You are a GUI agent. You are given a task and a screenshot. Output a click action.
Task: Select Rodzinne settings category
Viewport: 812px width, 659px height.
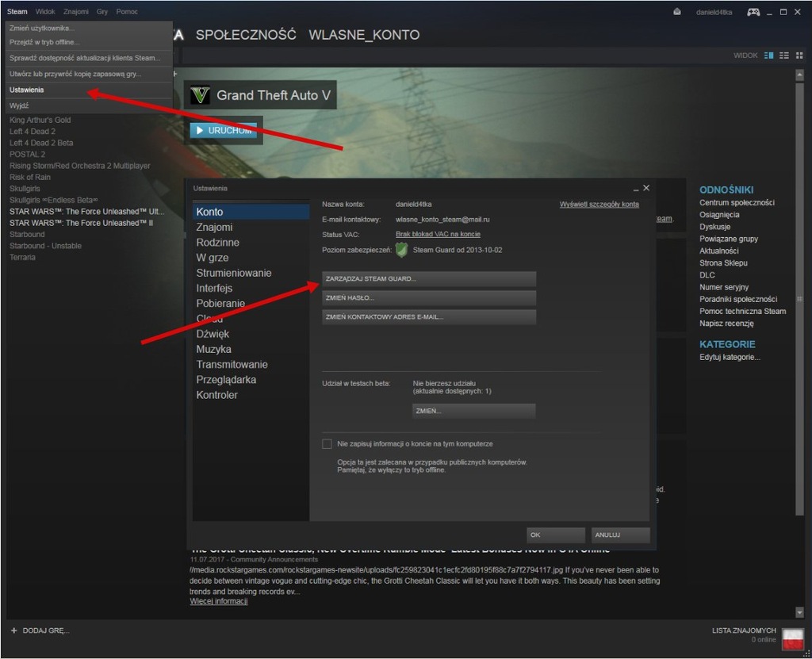pyautogui.click(x=251, y=243)
